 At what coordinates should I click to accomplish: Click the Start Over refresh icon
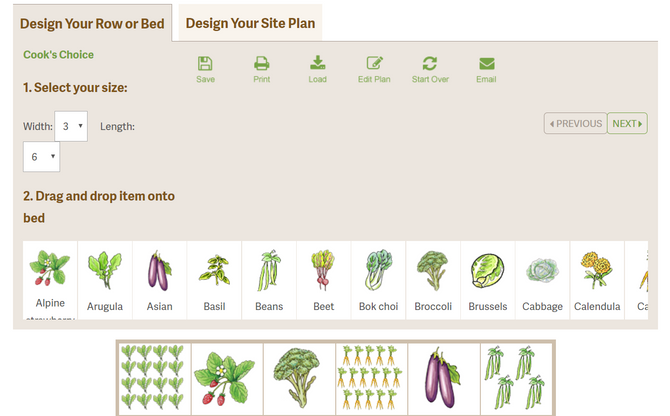pos(430,64)
